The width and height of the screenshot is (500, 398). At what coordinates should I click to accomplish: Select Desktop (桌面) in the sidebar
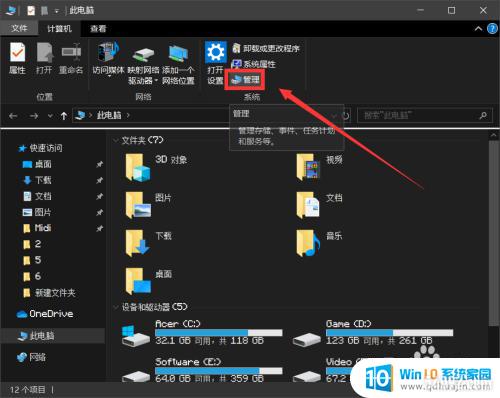pyautogui.click(x=37, y=164)
